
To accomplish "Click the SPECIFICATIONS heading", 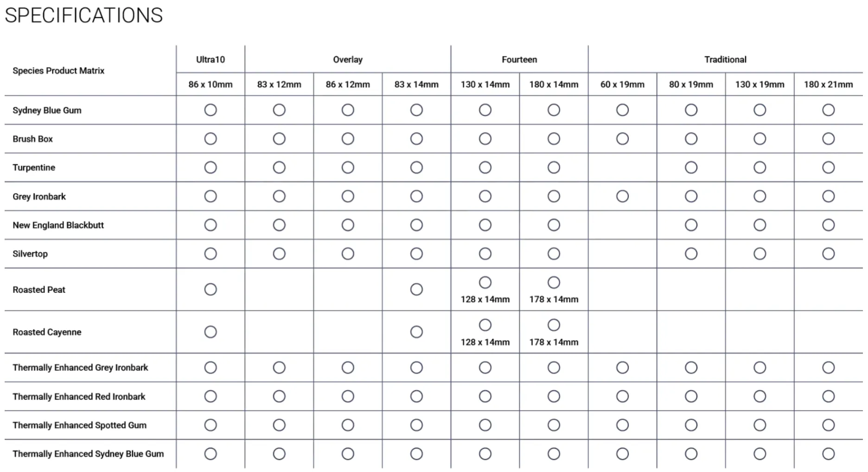I will point(84,15).
